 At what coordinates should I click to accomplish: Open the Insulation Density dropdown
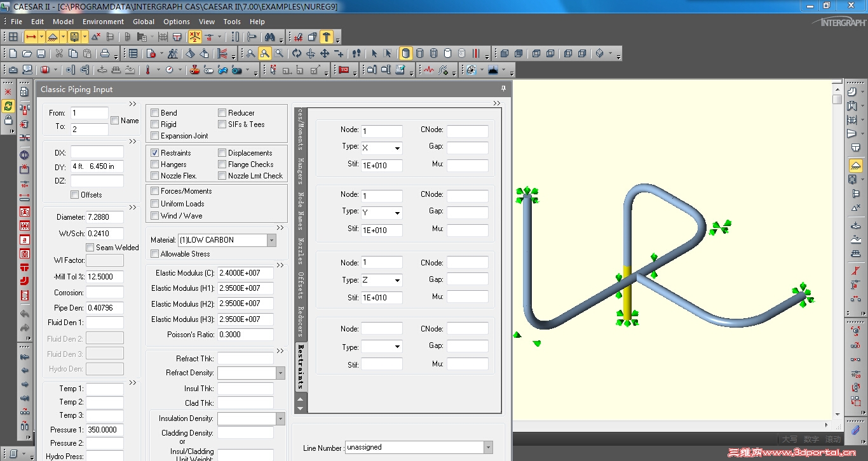280,419
